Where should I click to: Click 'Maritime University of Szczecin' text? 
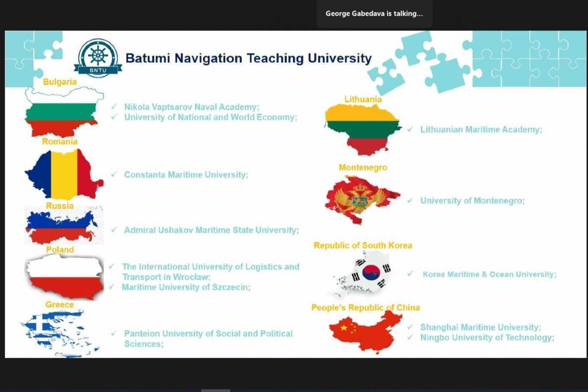coord(186,287)
